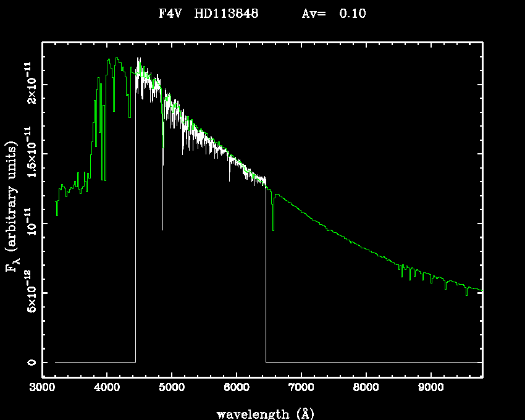Click the 2×10⁻¹¹ tick label on the y-axis

[x=30, y=83]
